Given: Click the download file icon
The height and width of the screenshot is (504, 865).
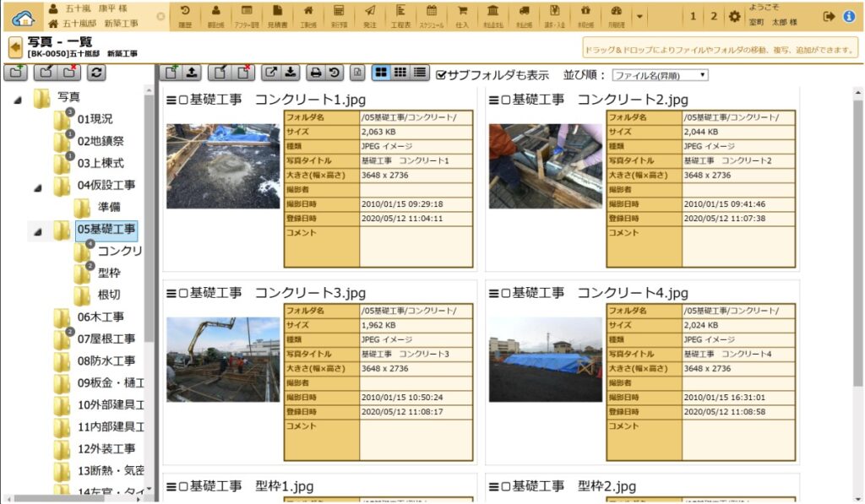Looking at the screenshot, I should [x=291, y=73].
